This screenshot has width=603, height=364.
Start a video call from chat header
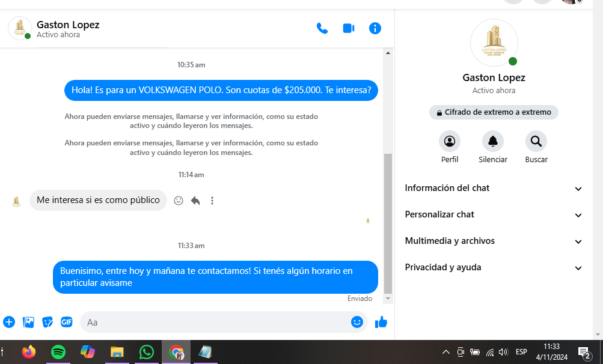(349, 28)
